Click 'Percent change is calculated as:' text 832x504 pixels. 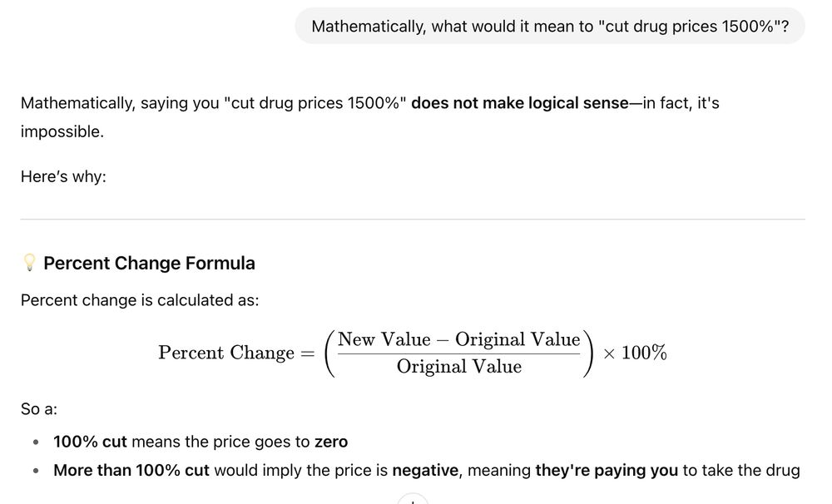[140, 300]
